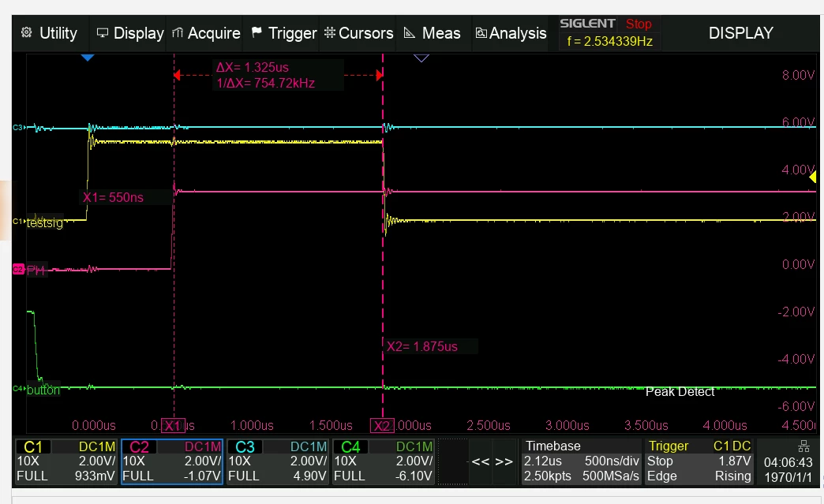
Task: Select the pink C2 channel offset marker
Action: point(18,269)
